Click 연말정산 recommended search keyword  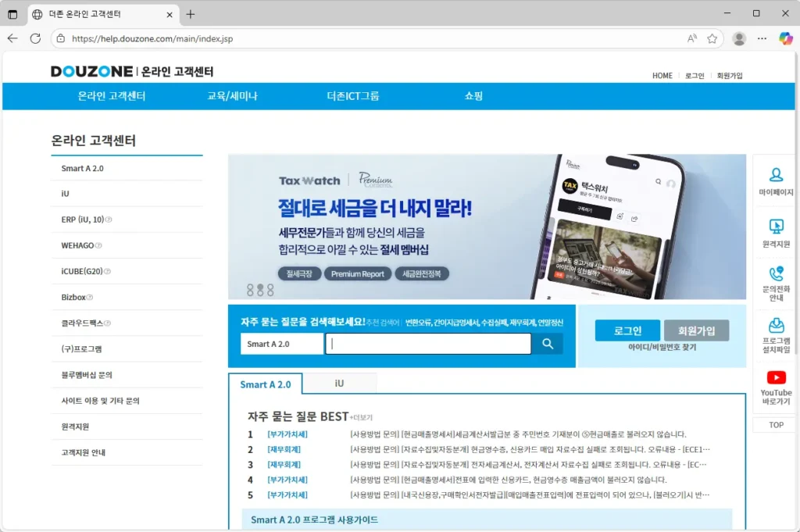(550, 323)
